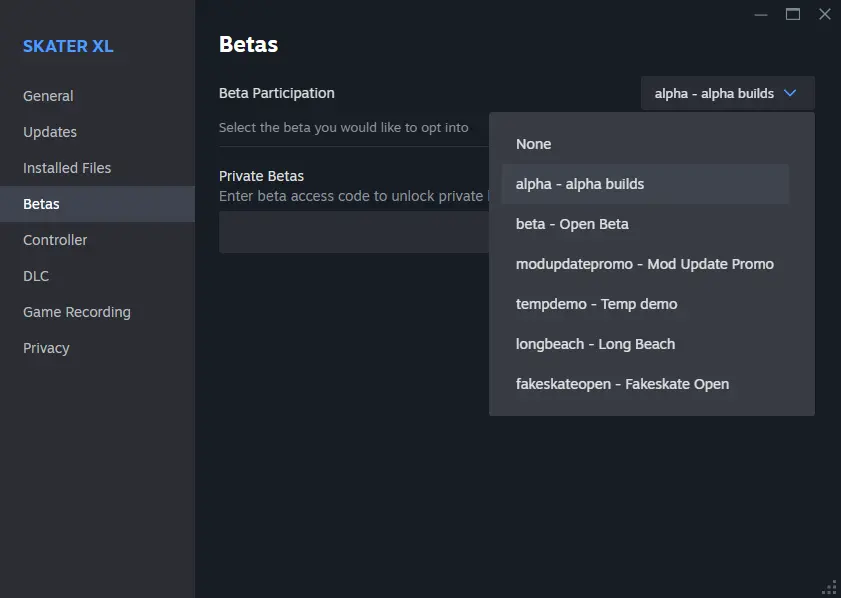This screenshot has height=598, width=841.
Task: Pick longbeach - Long Beach branch
Action: coord(645,344)
